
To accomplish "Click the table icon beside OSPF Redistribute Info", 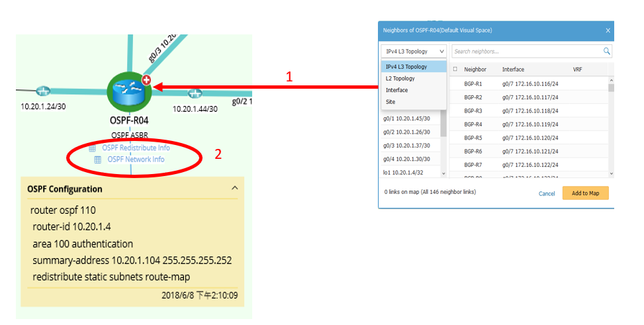I will click(93, 148).
